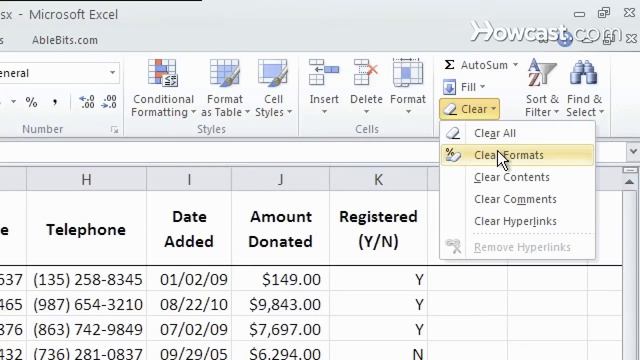Click the Delete cells icon

coord(366,72)
